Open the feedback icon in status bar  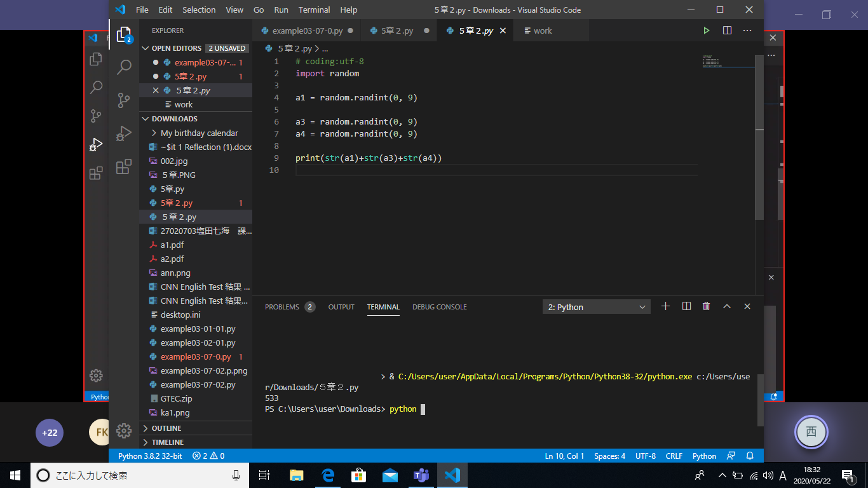coord(731,456)
